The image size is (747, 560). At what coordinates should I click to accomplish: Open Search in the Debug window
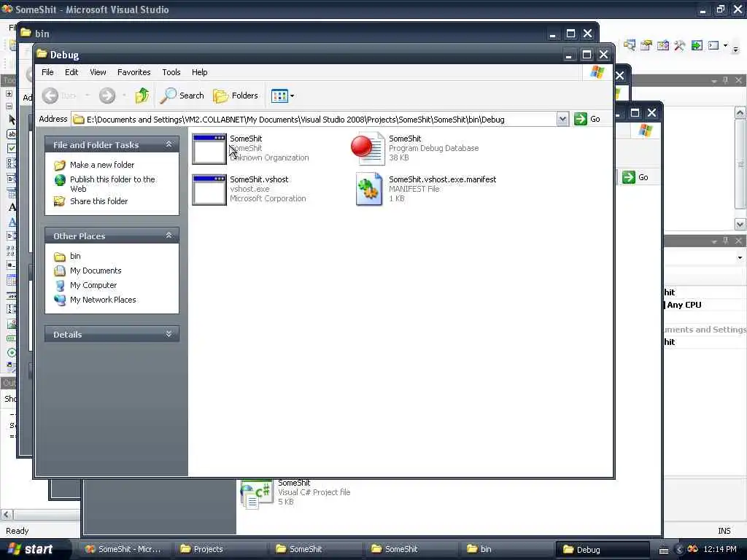[182, 96]
